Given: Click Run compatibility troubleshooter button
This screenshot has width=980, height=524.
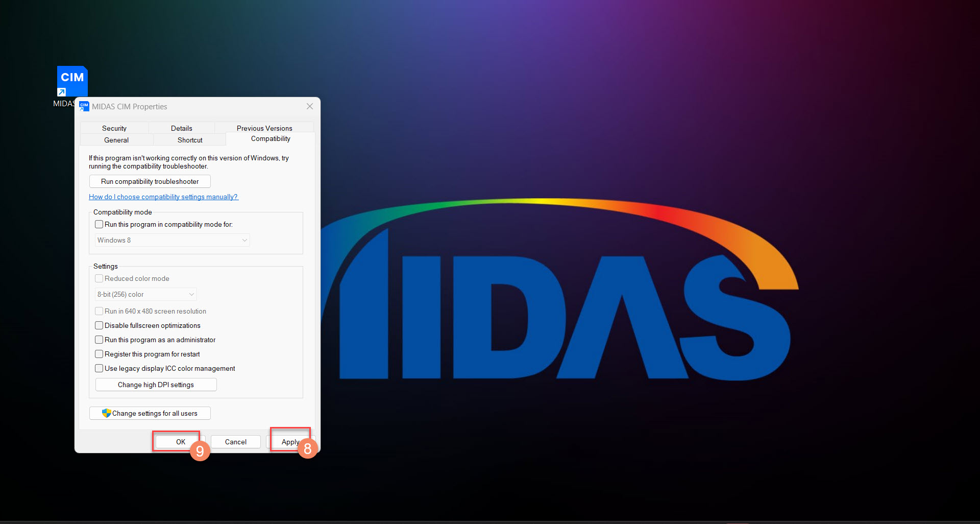Looking at the screenshot, I should tap(150, 181).
